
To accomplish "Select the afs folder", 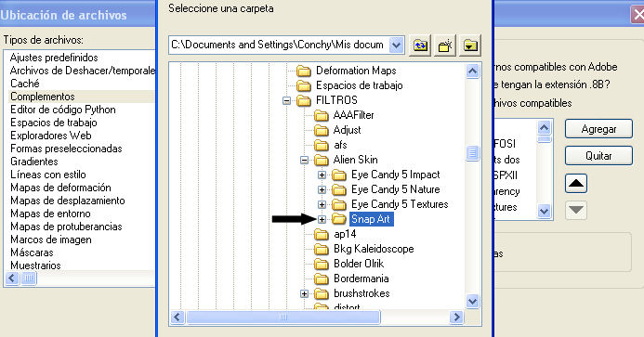I will (x=340, y=145).
